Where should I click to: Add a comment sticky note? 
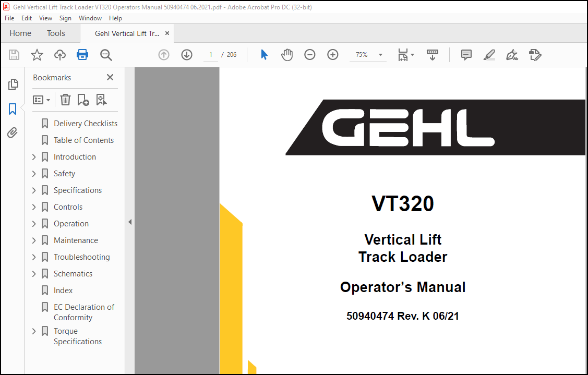[466, 55]
